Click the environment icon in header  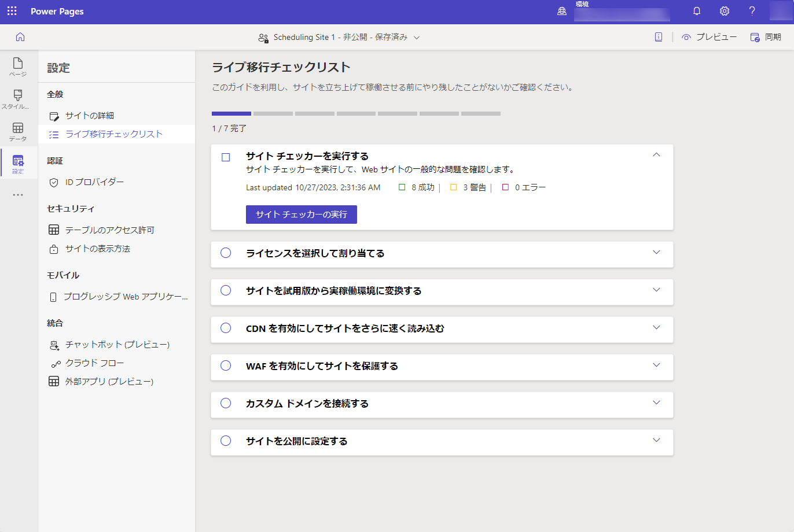click(561, 11)
